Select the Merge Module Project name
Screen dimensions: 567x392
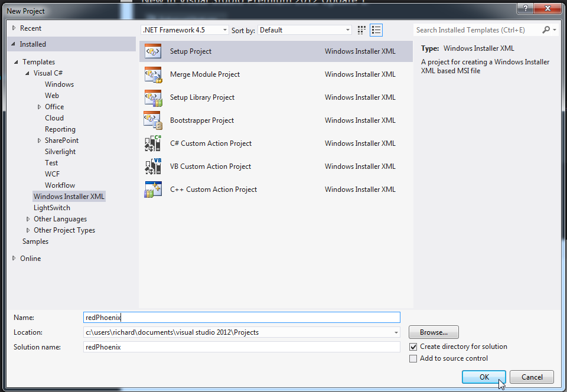tap(205, 74)
